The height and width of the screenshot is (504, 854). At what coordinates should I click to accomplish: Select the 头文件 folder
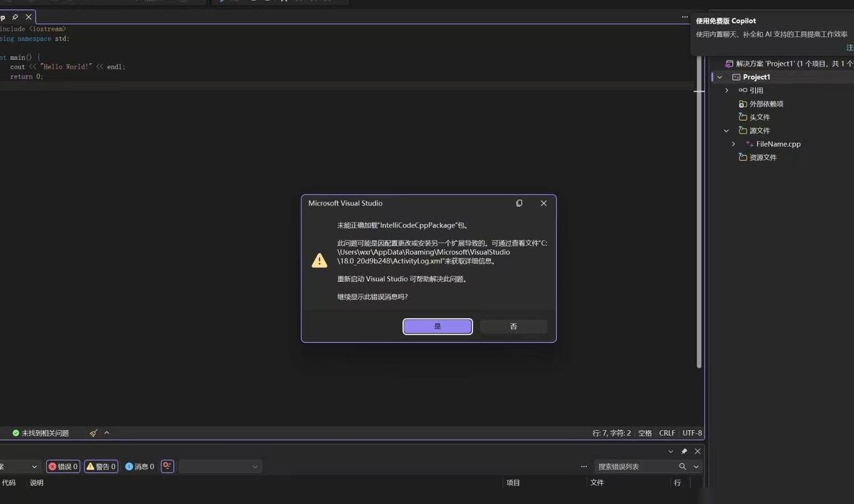point(760,117)
